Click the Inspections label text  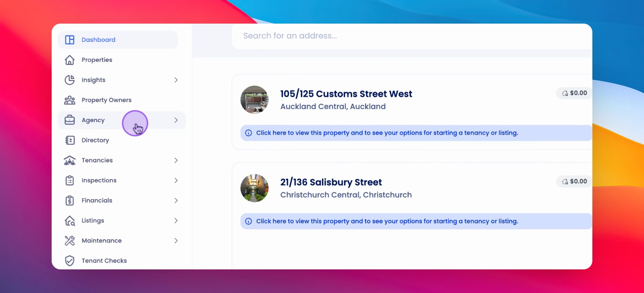(99, 180)
